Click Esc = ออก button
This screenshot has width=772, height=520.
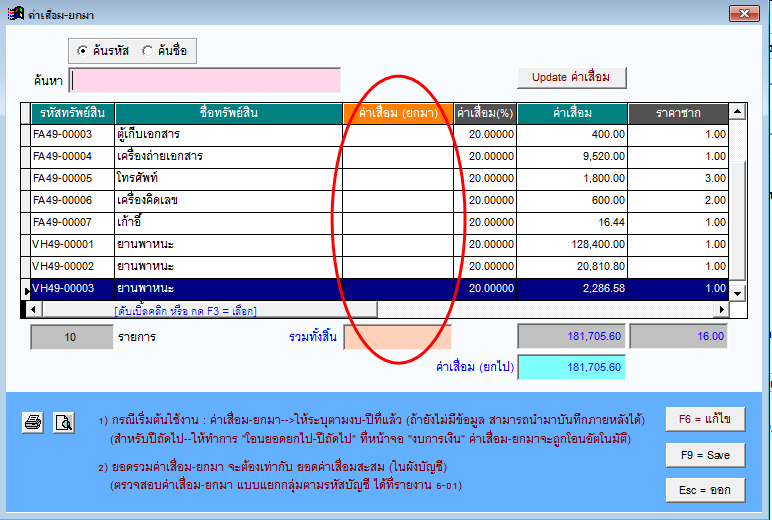click(705, 490)
